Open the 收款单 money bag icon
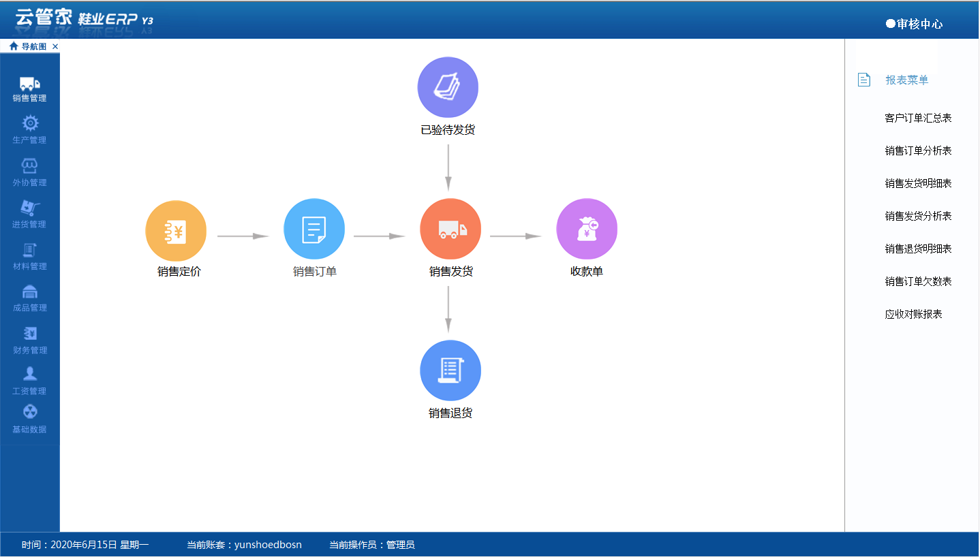Image resolution: width=980 pixels, height=557 pixels. pyautogui.click(x=587, y=229)
